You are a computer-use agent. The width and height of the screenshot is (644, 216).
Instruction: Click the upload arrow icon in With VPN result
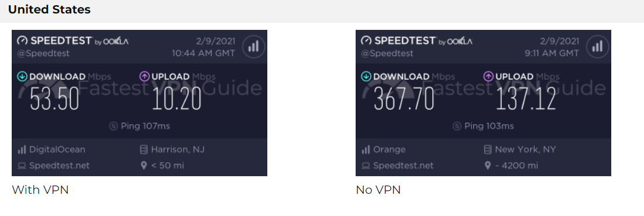point(144,76)
